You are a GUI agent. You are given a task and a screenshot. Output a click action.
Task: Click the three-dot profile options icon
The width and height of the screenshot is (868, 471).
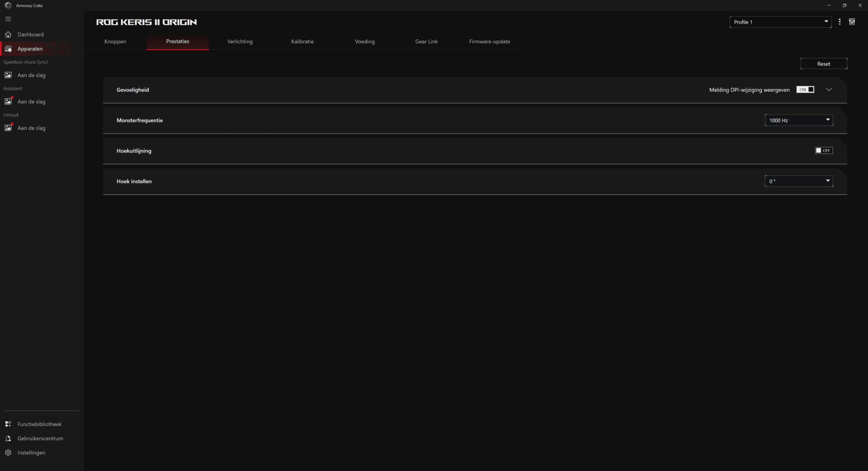tap(840, 22)
